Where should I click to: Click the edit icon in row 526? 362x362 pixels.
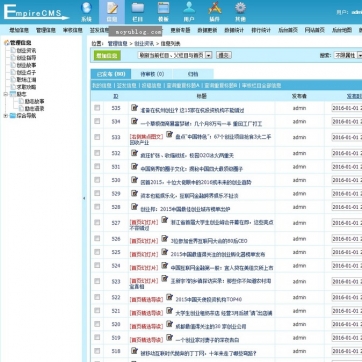(164, 238)
